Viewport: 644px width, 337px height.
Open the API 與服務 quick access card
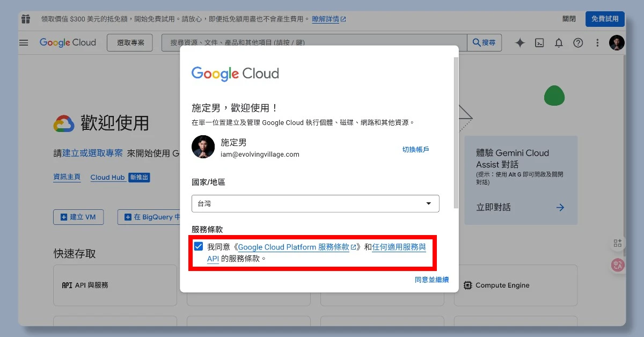[115, 285]
